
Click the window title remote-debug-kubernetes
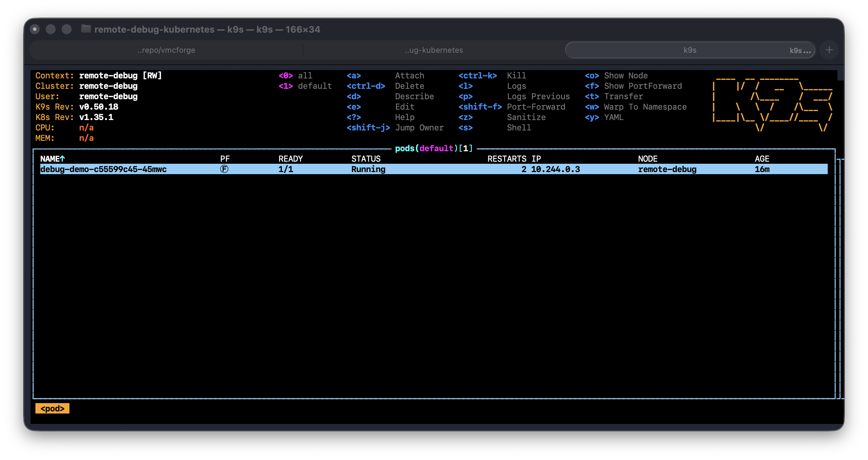coord(154,29)
